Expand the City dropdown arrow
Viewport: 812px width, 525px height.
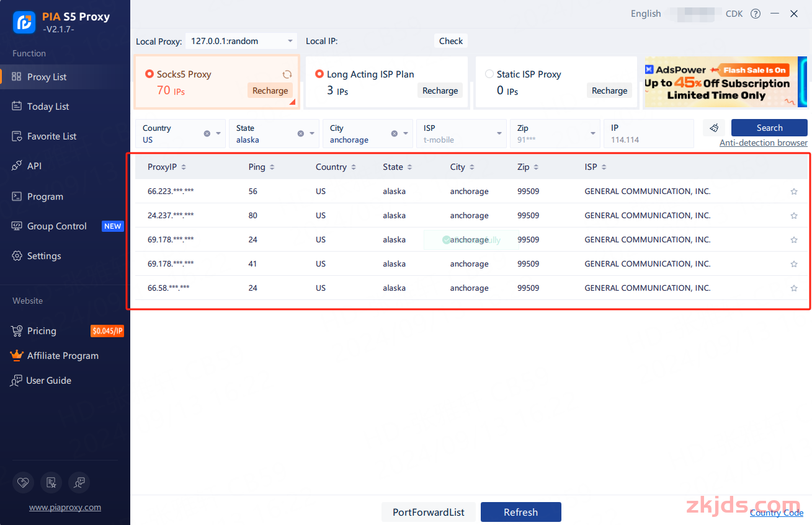406,133
